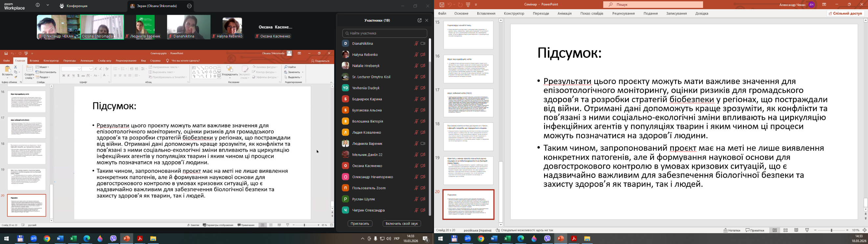The image size is (868, 244).
Task: Open screen share options next to Oksana Shkromada
Action: pyautogui.click(x=189, y=6)
